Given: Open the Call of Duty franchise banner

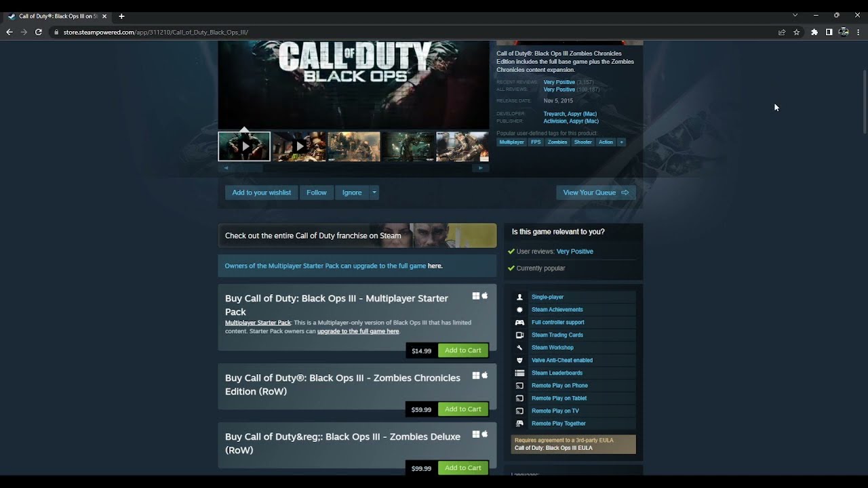Looking at the screenshot, I should click(x=357, y=235).
